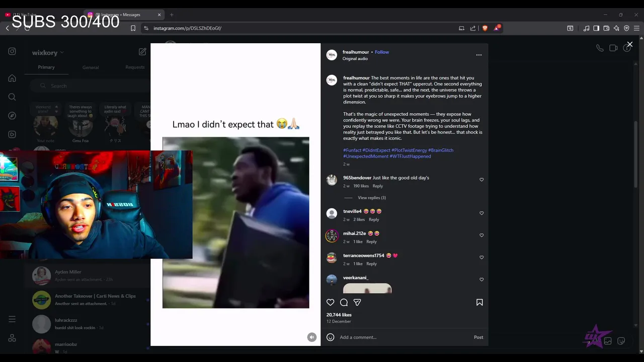
Task: Open Brave sidebar panel toggle
Action: click(596, 28)
